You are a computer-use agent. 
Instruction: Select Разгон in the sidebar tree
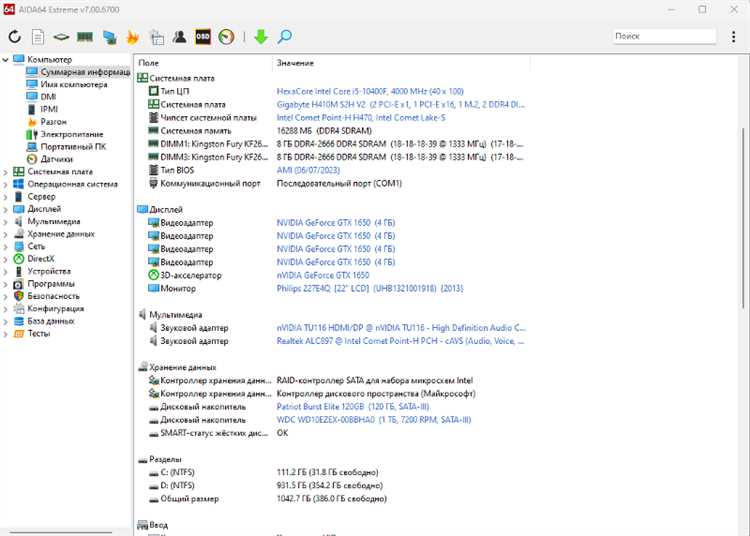point(54,122)
